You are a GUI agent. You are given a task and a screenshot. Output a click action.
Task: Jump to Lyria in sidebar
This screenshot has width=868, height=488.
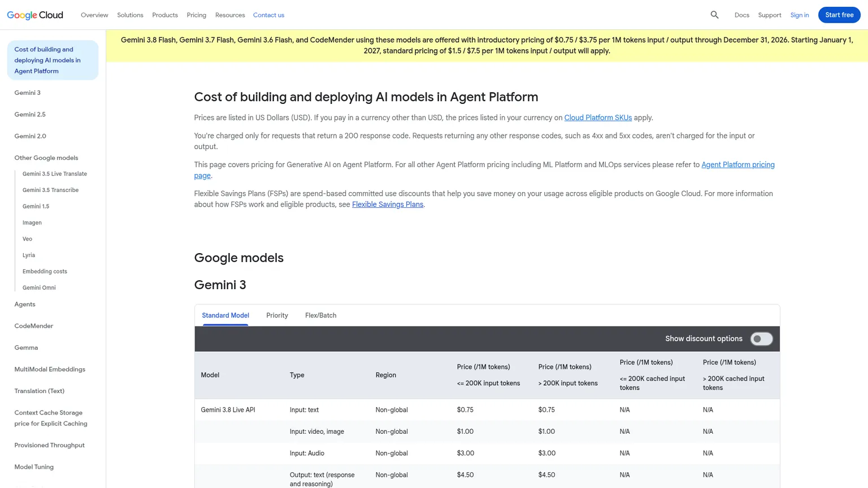(x=29, y=255)
